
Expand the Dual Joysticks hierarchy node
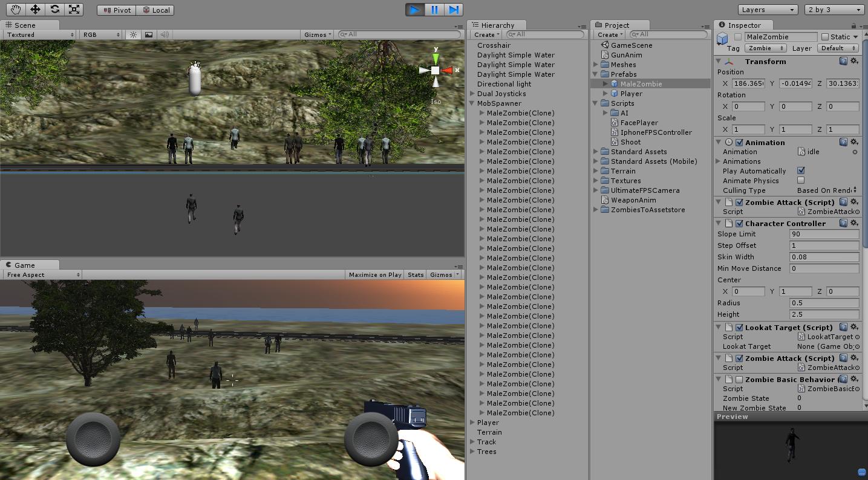pos(472,94)
